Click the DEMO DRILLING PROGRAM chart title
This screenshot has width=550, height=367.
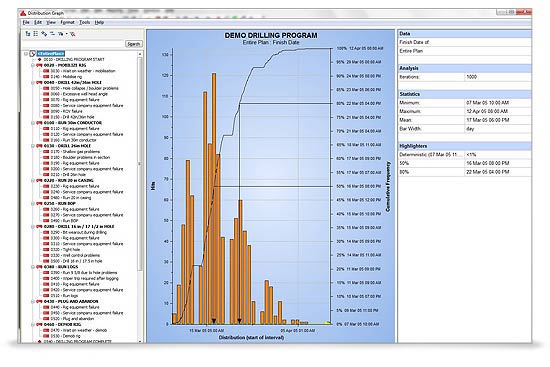(271, 35)
